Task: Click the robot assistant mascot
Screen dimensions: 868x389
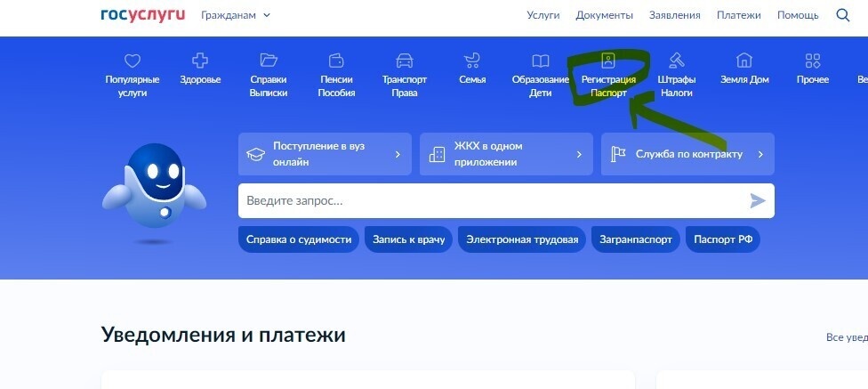Action: (155, 187)
